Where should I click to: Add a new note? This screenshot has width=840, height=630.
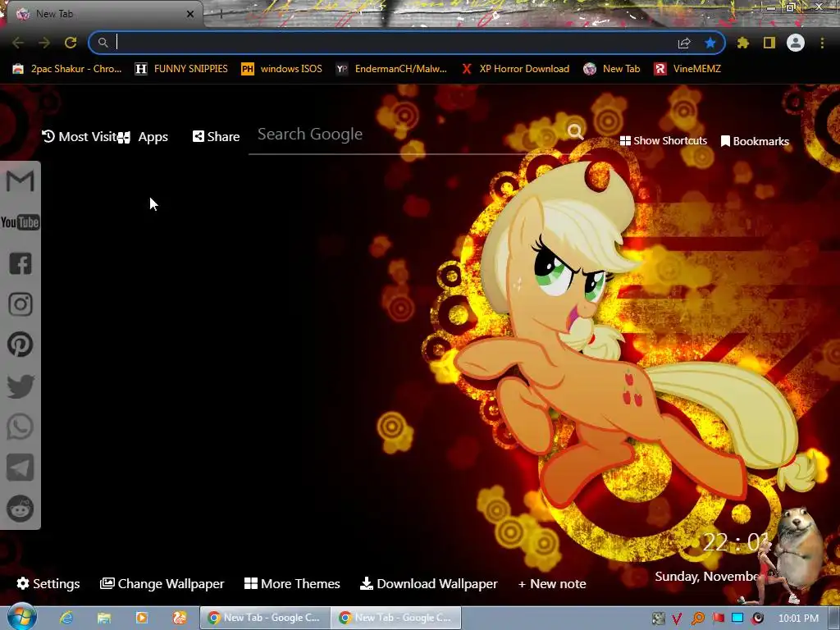552,584
